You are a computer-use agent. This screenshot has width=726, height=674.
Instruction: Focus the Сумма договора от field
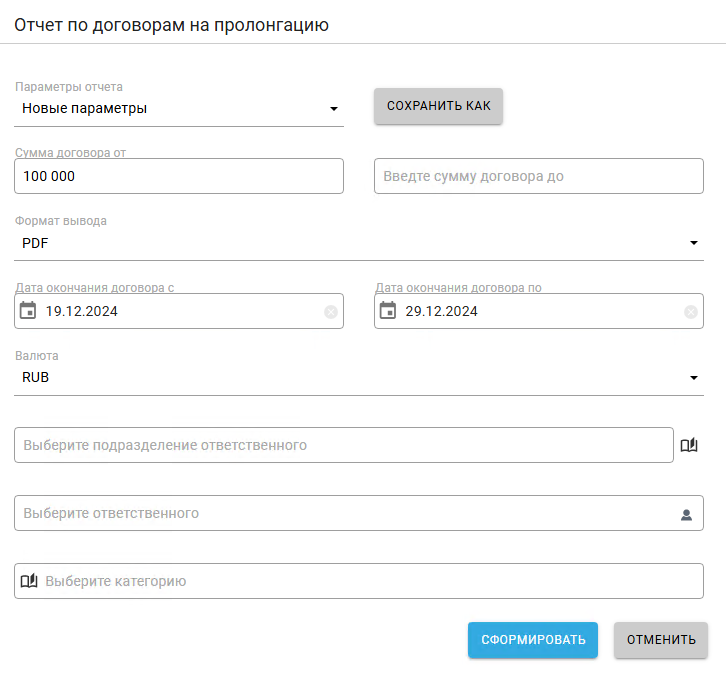(x=180, y=176)
